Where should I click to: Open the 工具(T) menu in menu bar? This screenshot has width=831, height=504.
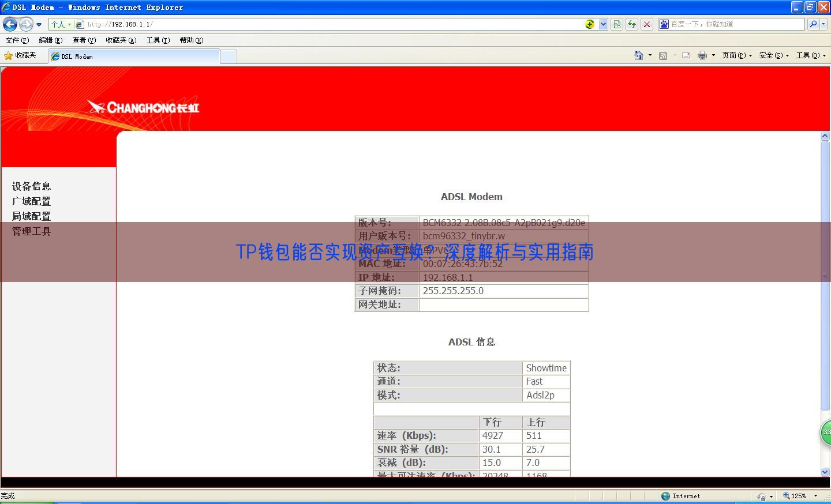(x=158, y=40)
